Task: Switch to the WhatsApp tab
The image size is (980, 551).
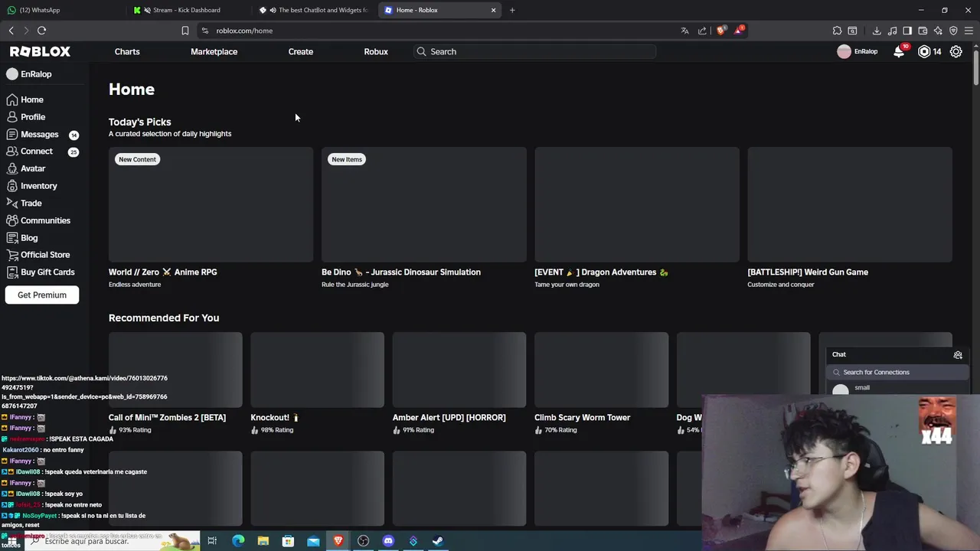Action: (61, 10)
